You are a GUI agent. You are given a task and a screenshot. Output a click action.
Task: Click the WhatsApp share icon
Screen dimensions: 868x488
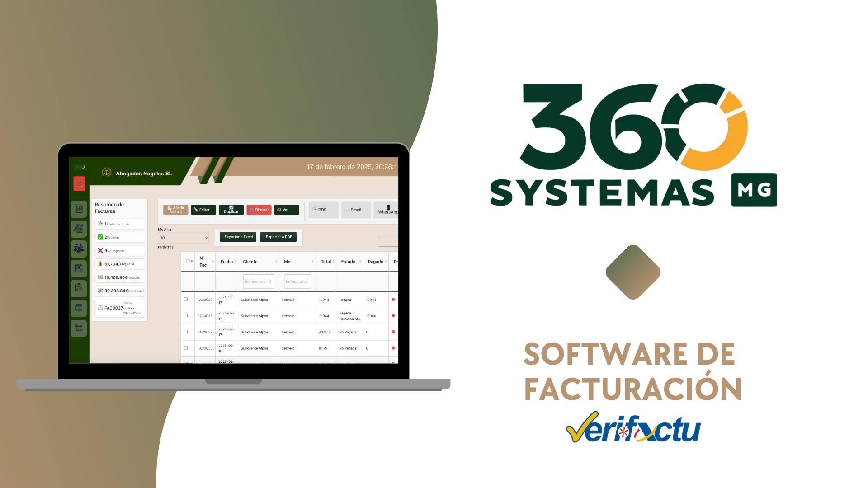387,209
